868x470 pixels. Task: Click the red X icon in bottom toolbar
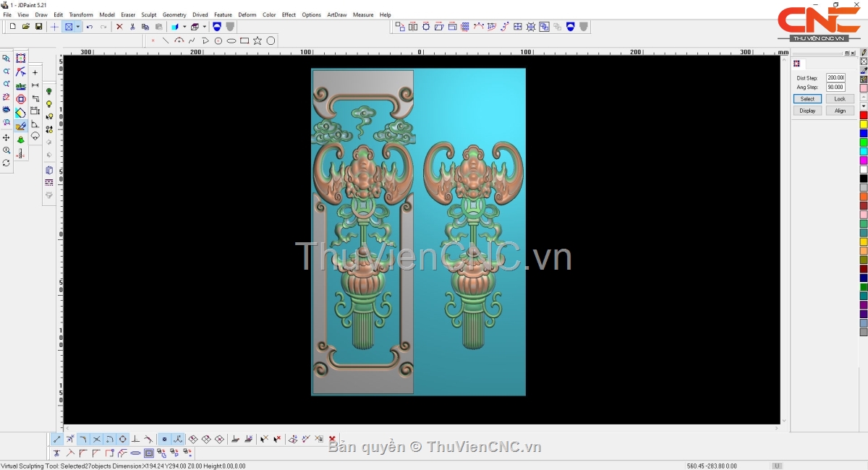[x=332, y=439]
